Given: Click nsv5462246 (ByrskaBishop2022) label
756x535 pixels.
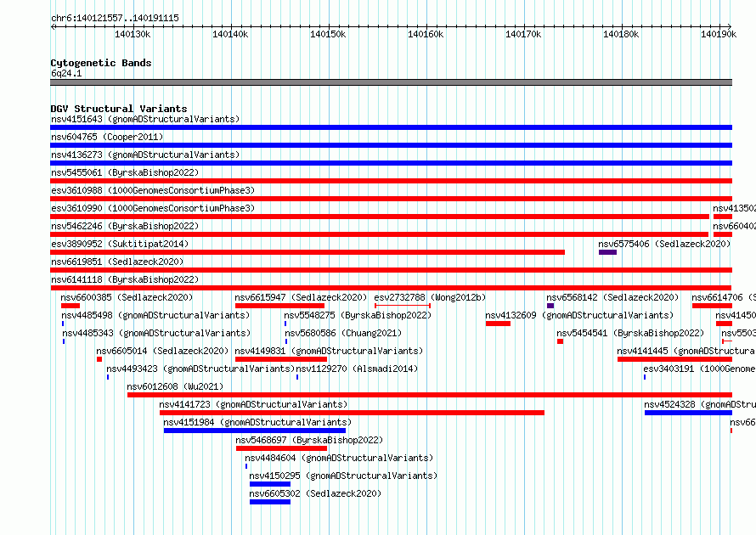Looking at the screenshot, I should 125,226.
